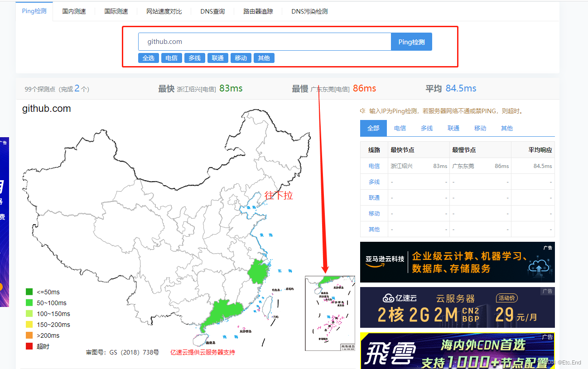This screenshot has height=369, width=588.
Task: Select the 全部 results tab
Action: pyautogui.click(x=373, y=128)
